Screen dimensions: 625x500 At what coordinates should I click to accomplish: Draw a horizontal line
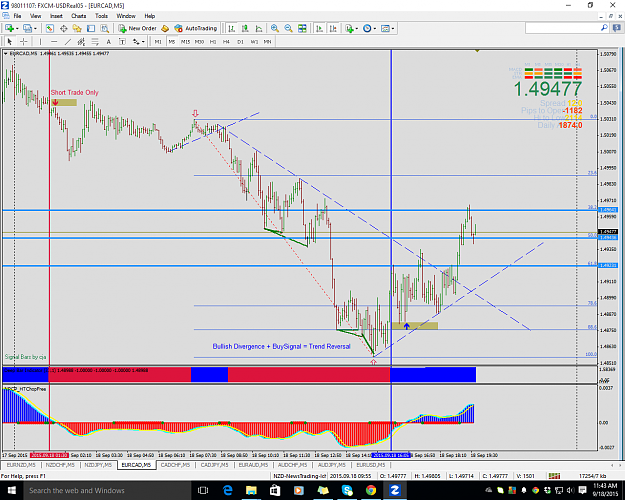54,41
